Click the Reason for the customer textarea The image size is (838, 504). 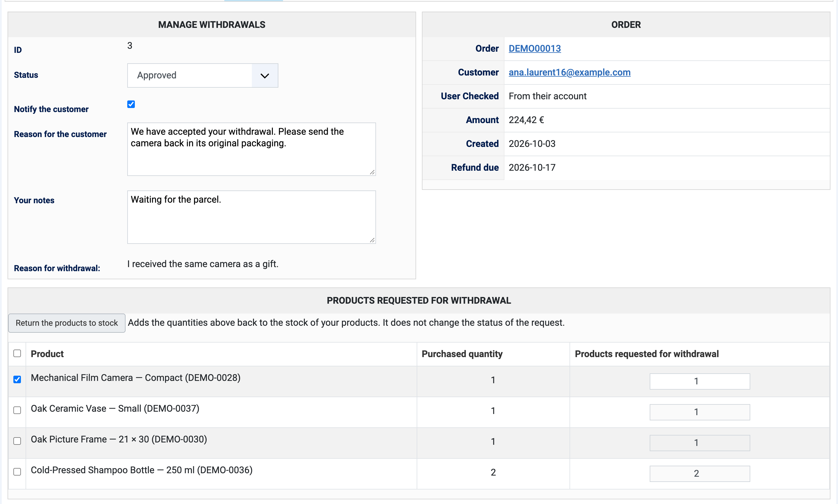[251, 149]
